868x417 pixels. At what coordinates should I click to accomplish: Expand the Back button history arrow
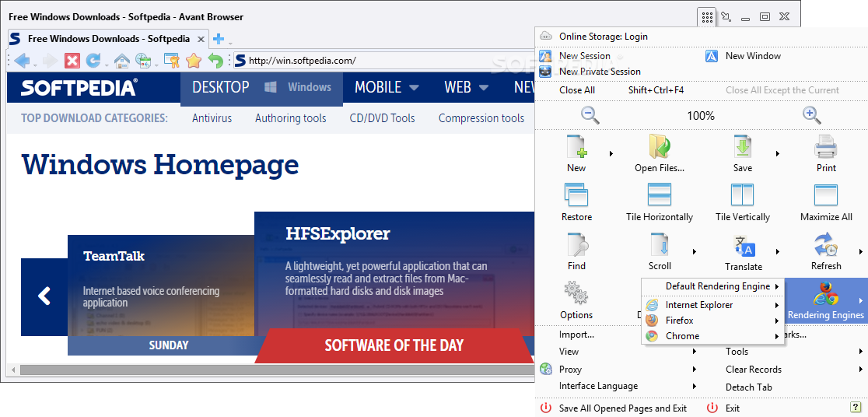(x=36, y=65)
